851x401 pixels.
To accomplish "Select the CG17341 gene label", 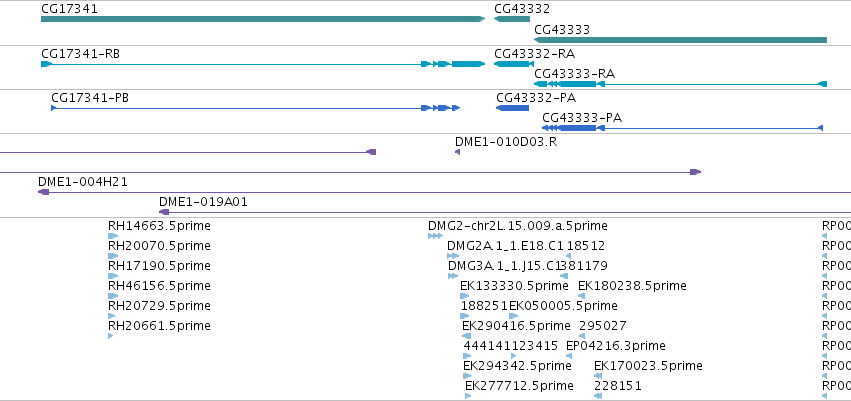I will pos(69,9).
